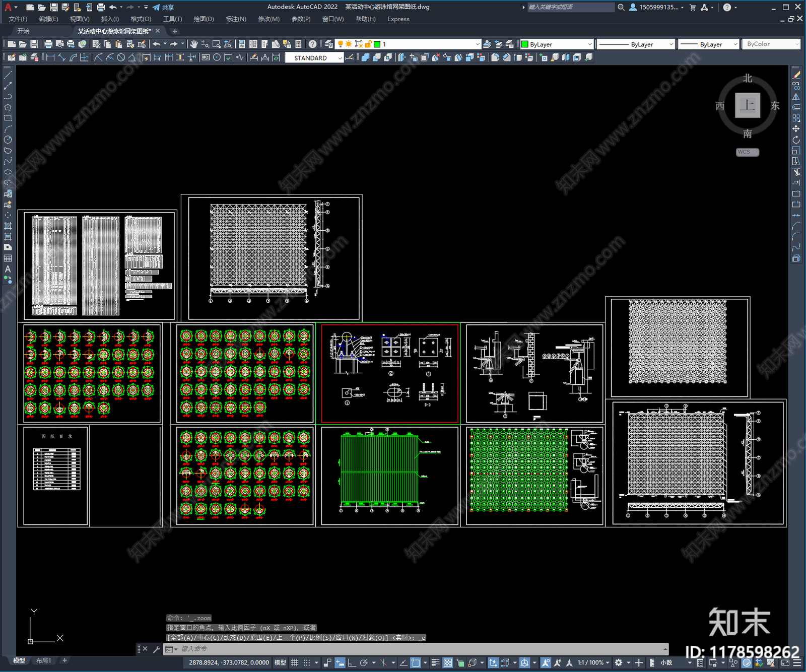Screen dimensions: 806x672
Task: Open Layer Properties Manager
Action: click(x=328, y=44)
